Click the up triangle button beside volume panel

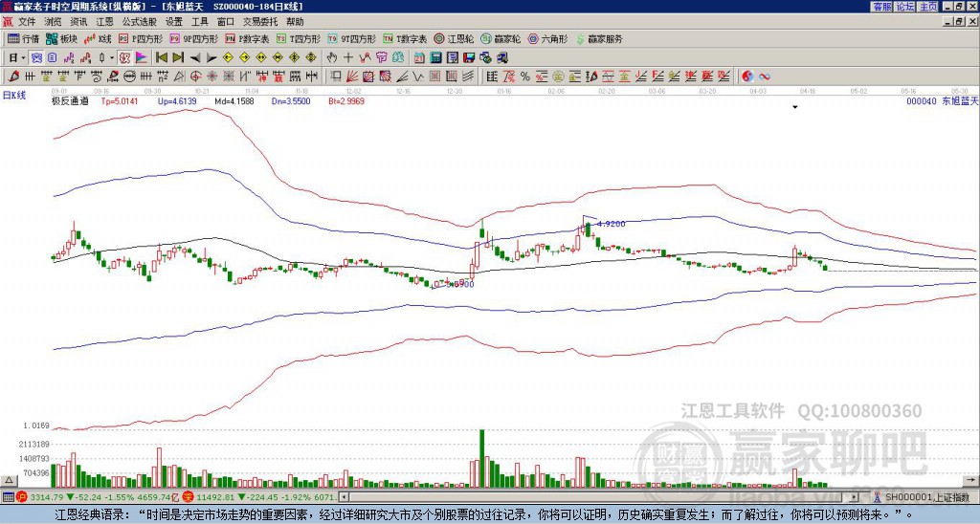tap(9, 480)
